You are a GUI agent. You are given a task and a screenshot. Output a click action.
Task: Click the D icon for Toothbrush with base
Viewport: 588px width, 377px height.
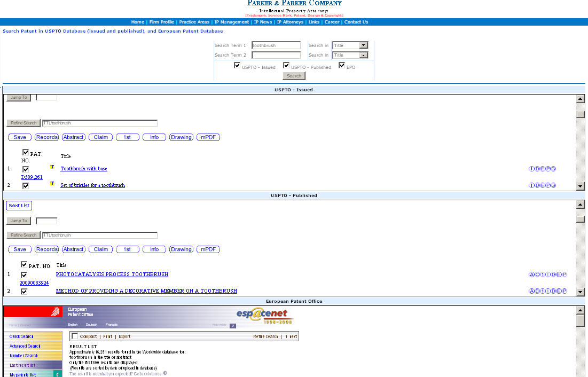click(537, 169)
